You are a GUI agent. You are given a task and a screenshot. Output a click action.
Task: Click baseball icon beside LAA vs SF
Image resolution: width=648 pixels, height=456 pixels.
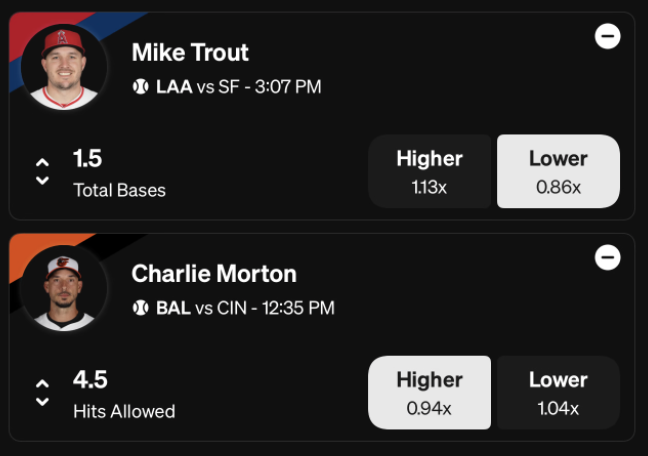coord(141,87)
